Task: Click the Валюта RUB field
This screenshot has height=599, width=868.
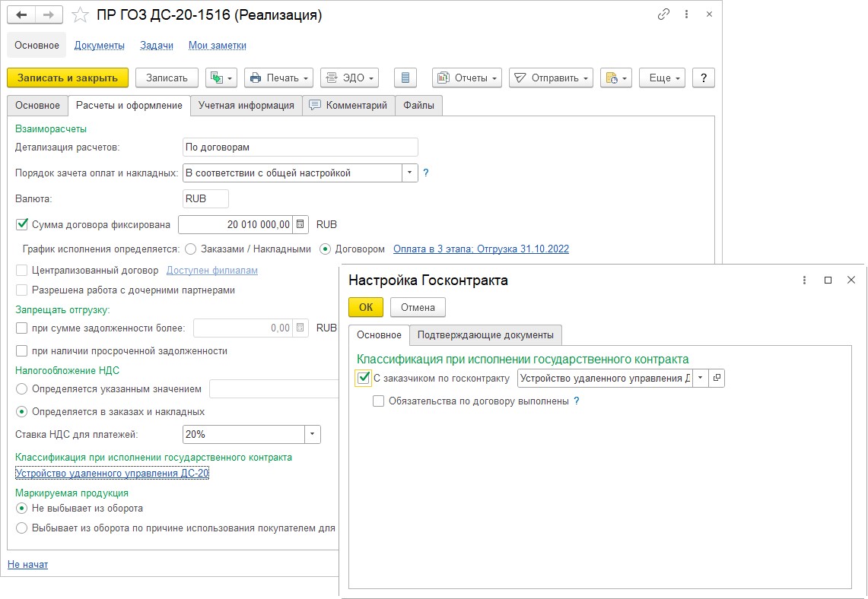Action: pos(205,198)
